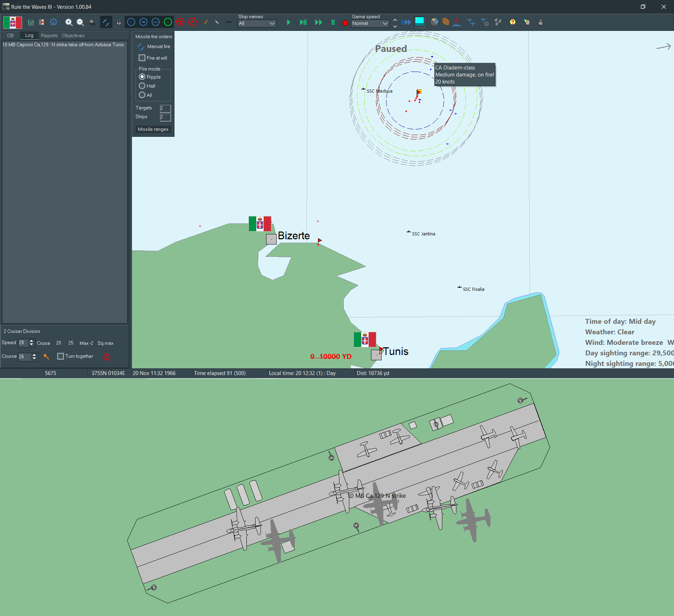This screenshot has width=674, height=616.
Task: Select the Ripple fire mode
Action: pyautogui.click(x=142, y=77)
